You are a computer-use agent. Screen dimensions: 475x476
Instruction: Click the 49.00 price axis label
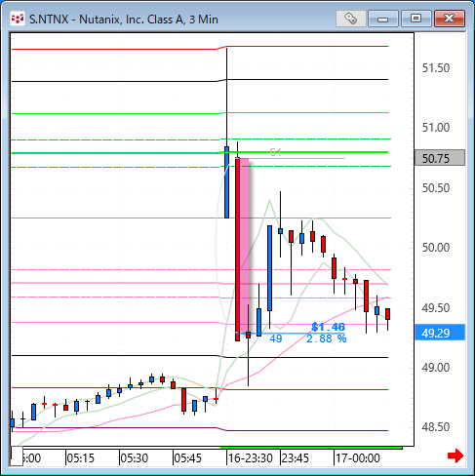(436, 368)
